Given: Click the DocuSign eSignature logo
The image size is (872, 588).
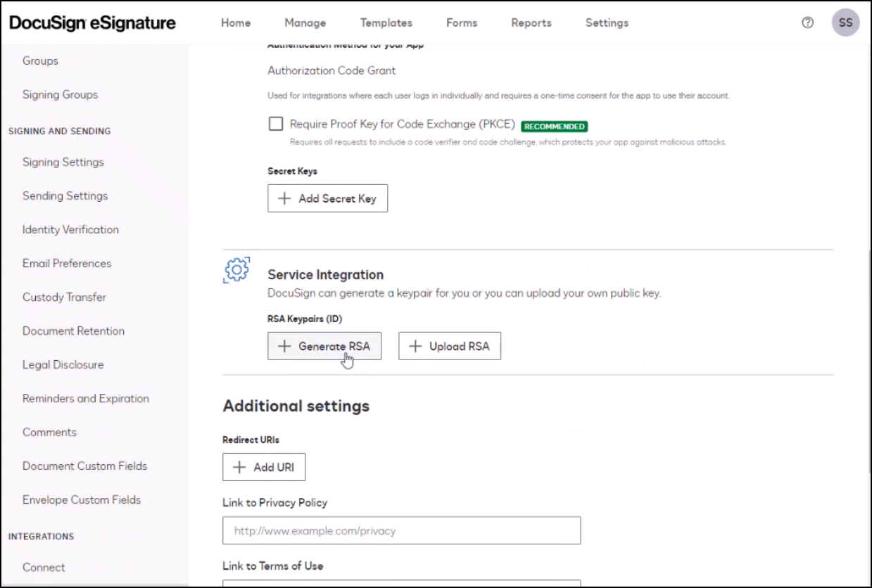Looking at the screenshot, I should tap(92, 23).
